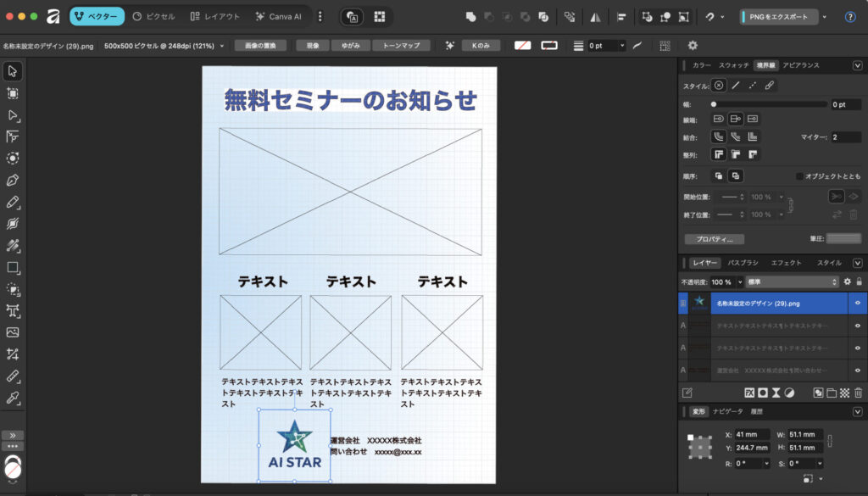Open the スウォッチ panel tab
This screenshot has height=496, width=868.
pyautogui.click(x=733, y=65)
